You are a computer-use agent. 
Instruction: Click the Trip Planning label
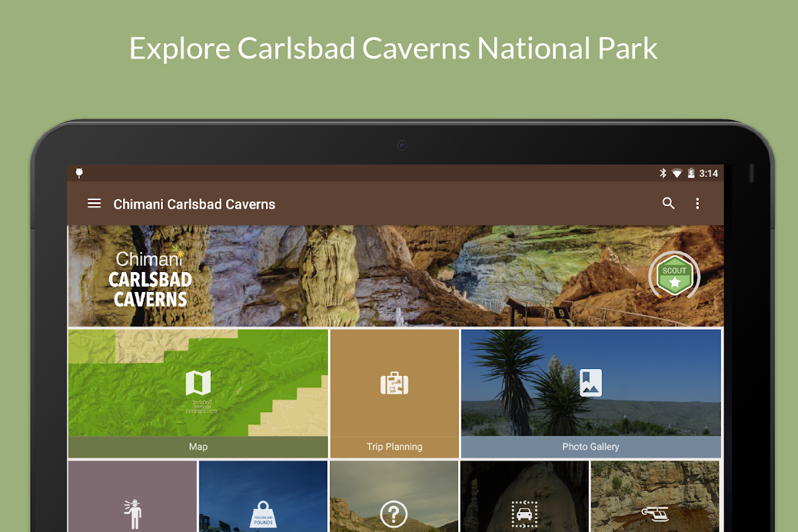coord(394,447)
